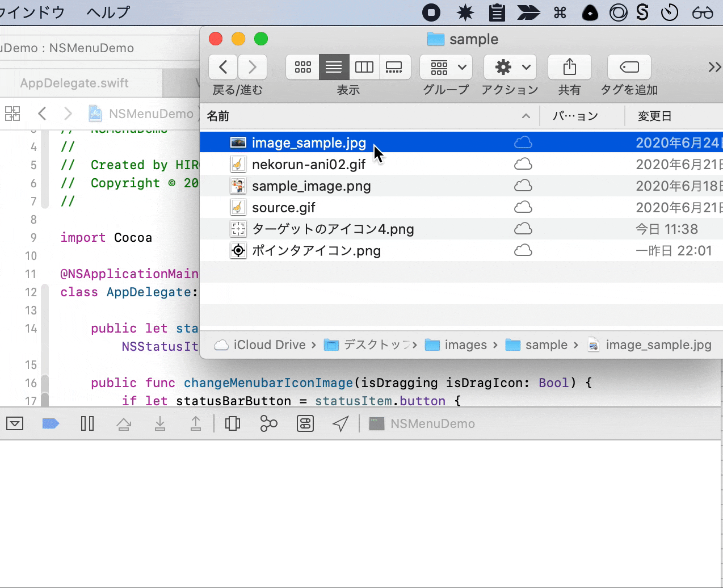The image size is (723, 588).
Task: Click the glasses menu bar icon
Action: [702, 12]
